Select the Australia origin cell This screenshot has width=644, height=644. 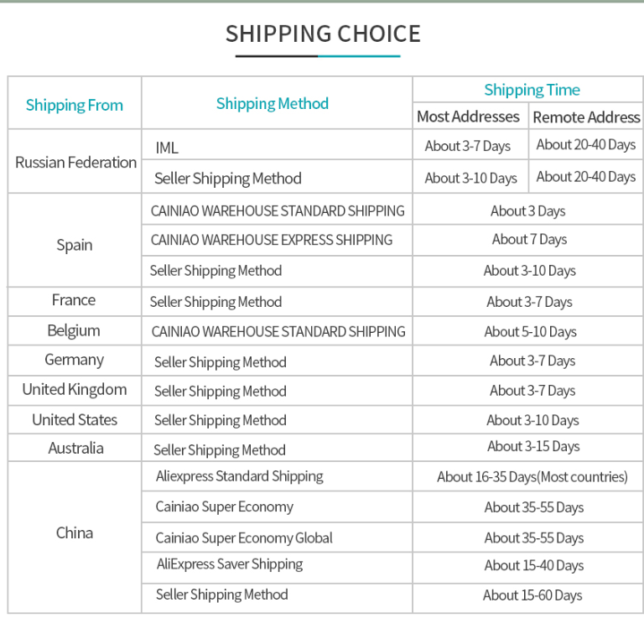pos(75,448)
